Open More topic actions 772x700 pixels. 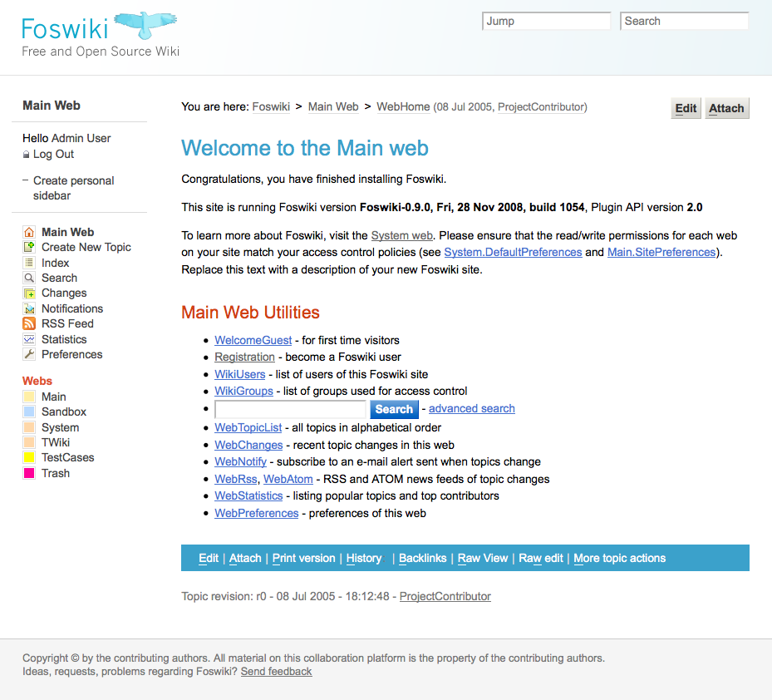coord(619,558)
